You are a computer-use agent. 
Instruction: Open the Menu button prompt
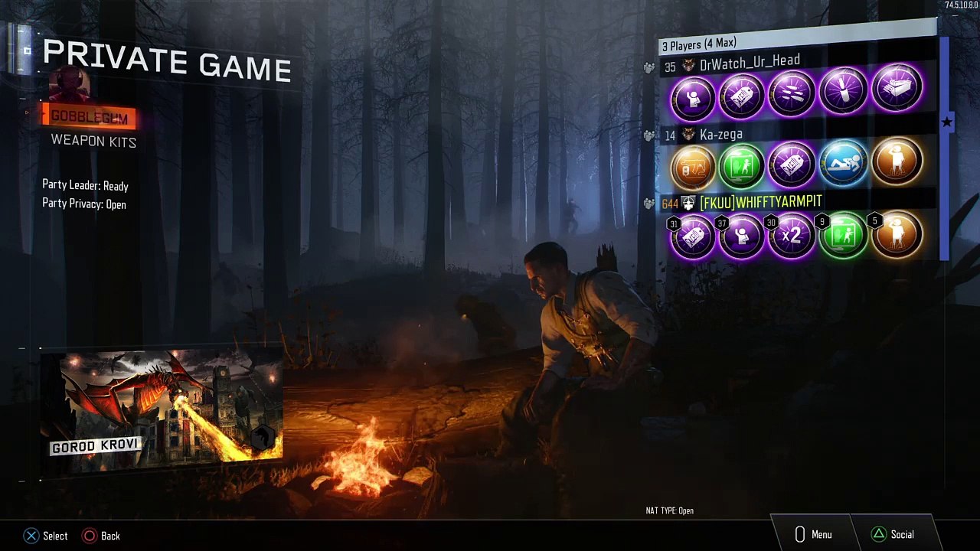pyautogui.click(x=813, y=534)
